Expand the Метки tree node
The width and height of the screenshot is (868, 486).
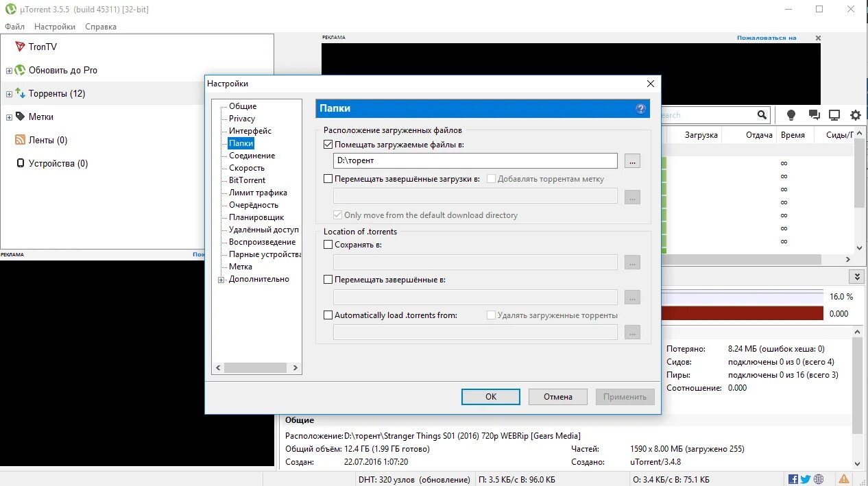tap(9, 117)
